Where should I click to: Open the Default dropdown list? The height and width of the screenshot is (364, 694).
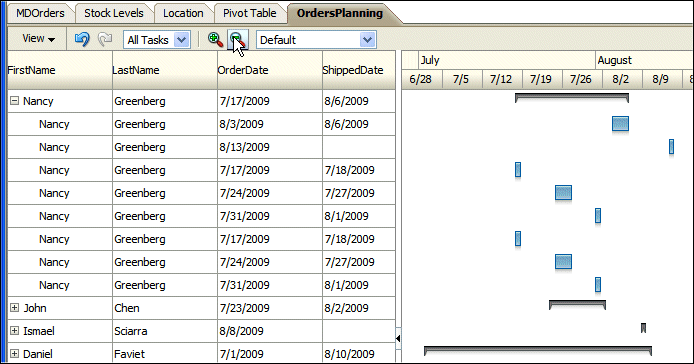click(316, 40)
